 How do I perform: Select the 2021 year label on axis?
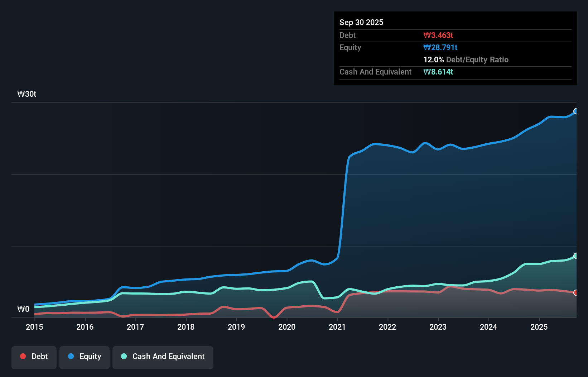pos(337,327)
